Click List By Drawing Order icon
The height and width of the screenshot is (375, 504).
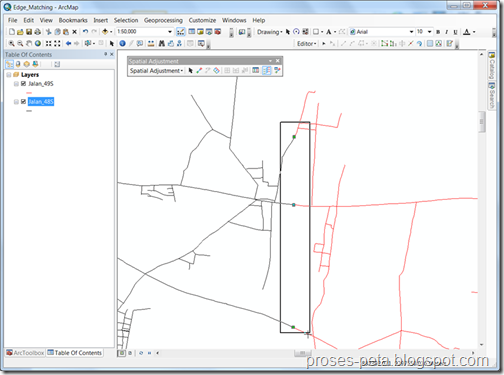click(9, 64)
